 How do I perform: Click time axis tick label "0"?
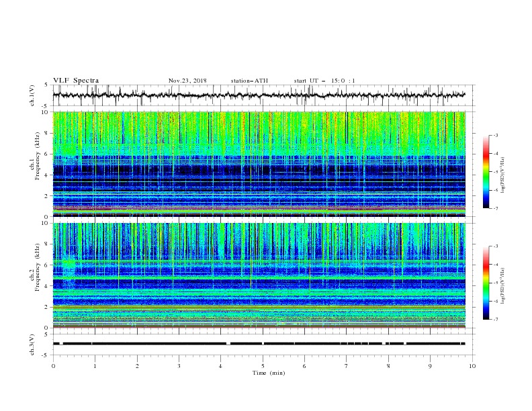[x=53, y=366]
